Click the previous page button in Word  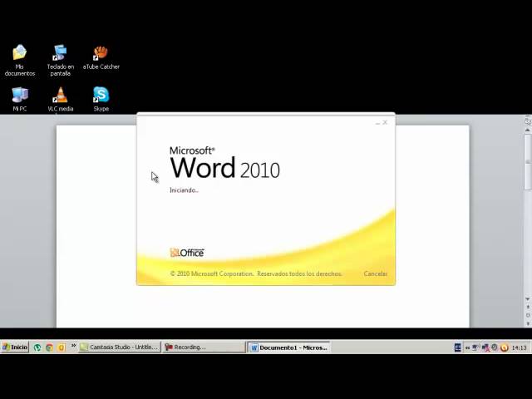(528, 307)
